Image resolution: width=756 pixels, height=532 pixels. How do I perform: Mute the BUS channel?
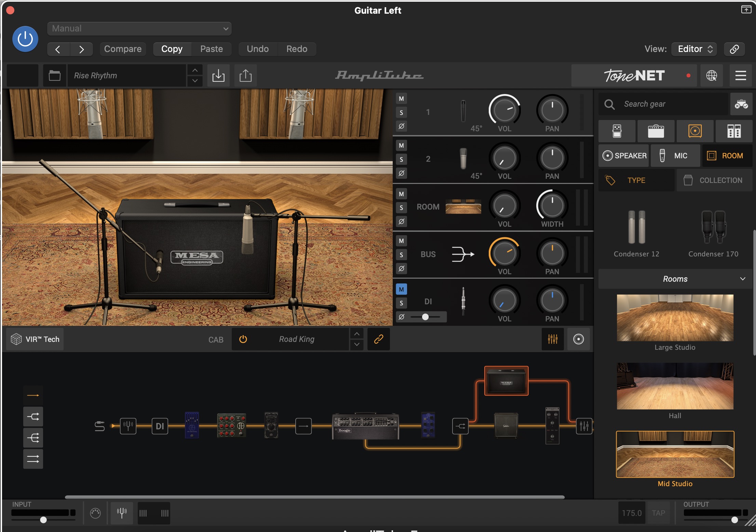[x=401, y=241]
